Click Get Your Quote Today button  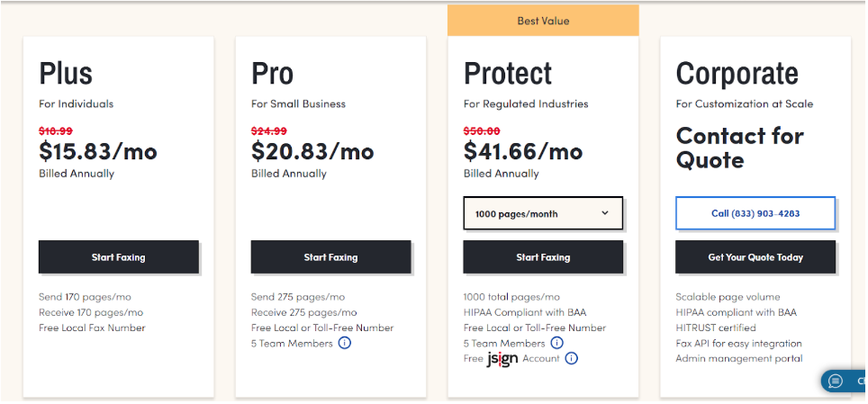click(x=755, y=256)
